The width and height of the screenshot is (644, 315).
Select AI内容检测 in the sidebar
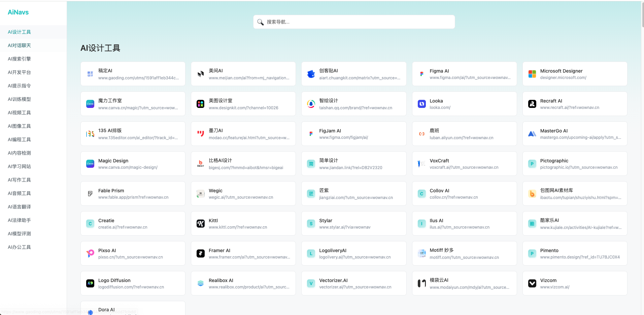pos(33,153)
